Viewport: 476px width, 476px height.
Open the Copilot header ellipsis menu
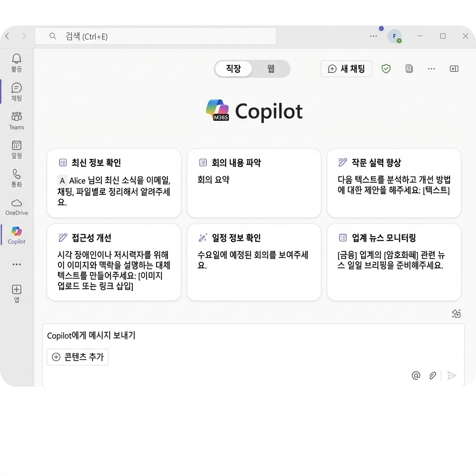[x=431, y=69]
